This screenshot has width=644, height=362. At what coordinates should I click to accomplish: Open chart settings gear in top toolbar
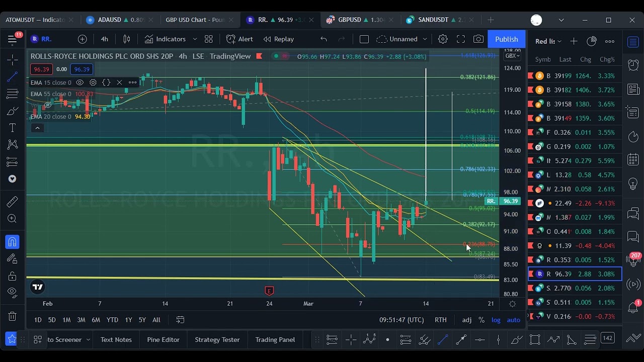[443, 39]
